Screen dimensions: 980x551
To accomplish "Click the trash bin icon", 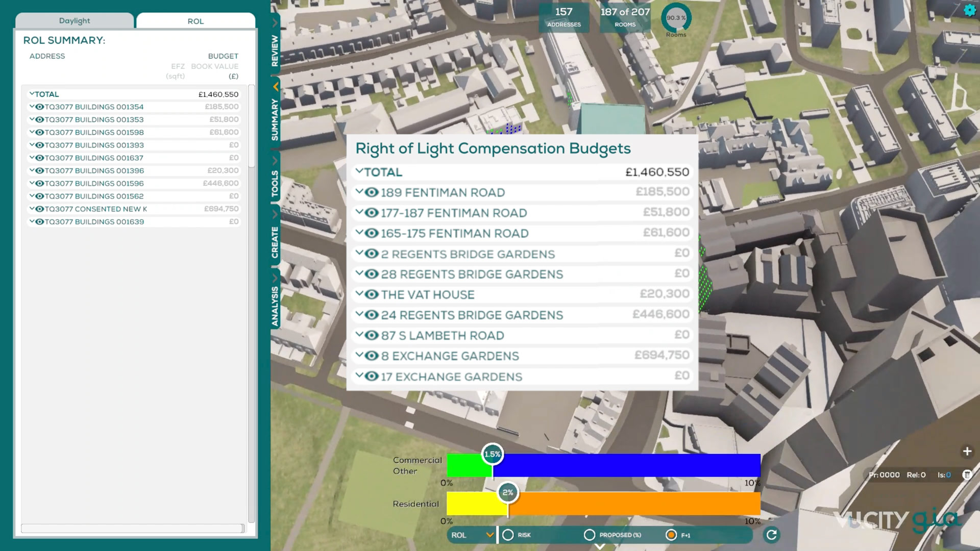I will pos(967,475).
